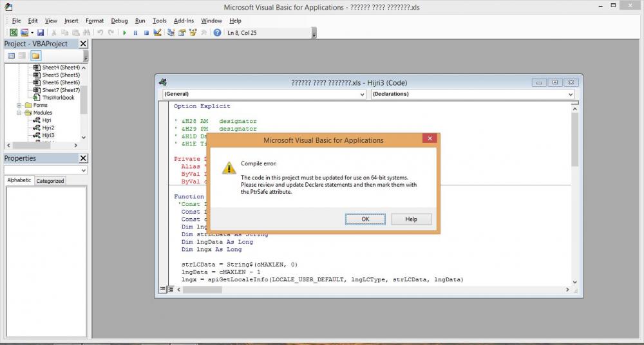Open the Help menu

point(235,21)
